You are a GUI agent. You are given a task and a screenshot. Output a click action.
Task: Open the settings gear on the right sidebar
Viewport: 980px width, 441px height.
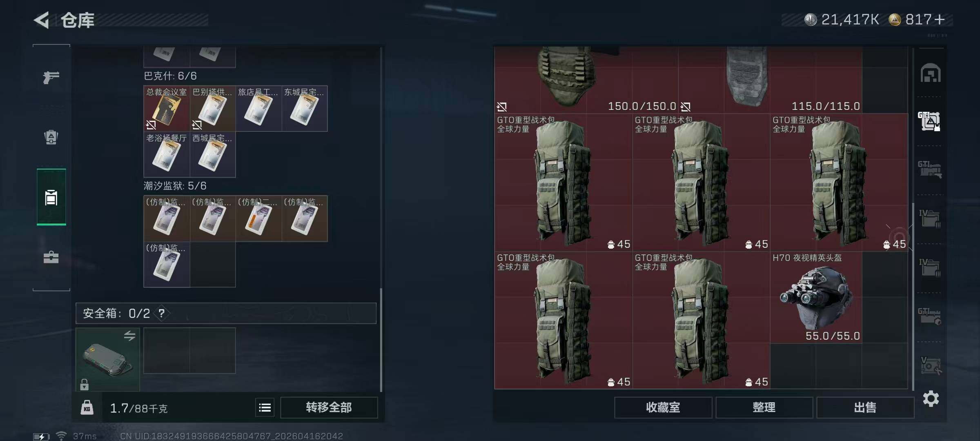pyautogui.click(x=931, y=399)
